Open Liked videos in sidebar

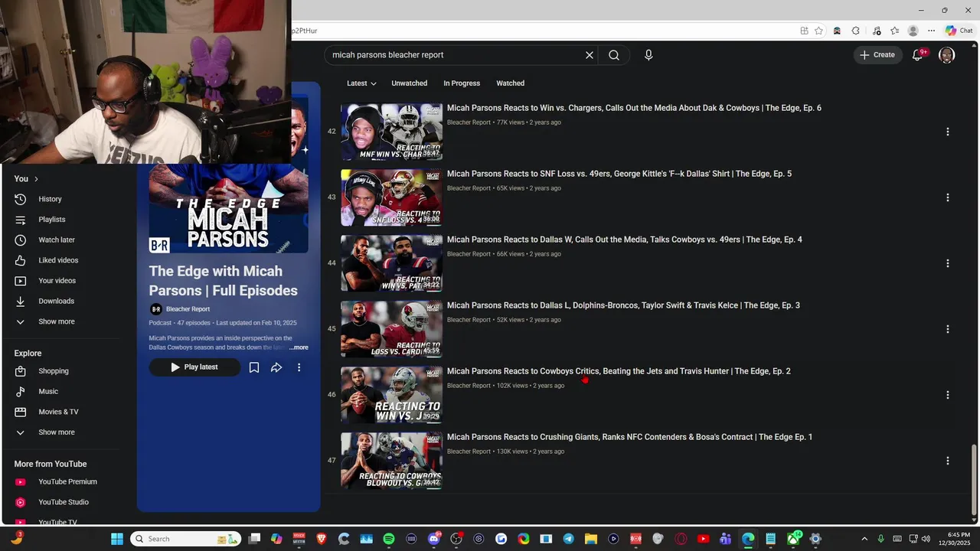(58, 260)
